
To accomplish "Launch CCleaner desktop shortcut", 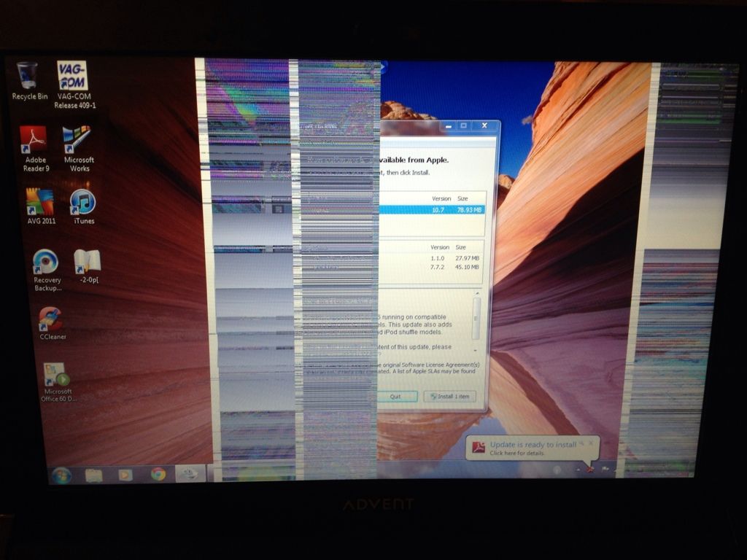I will coord(52,323).
